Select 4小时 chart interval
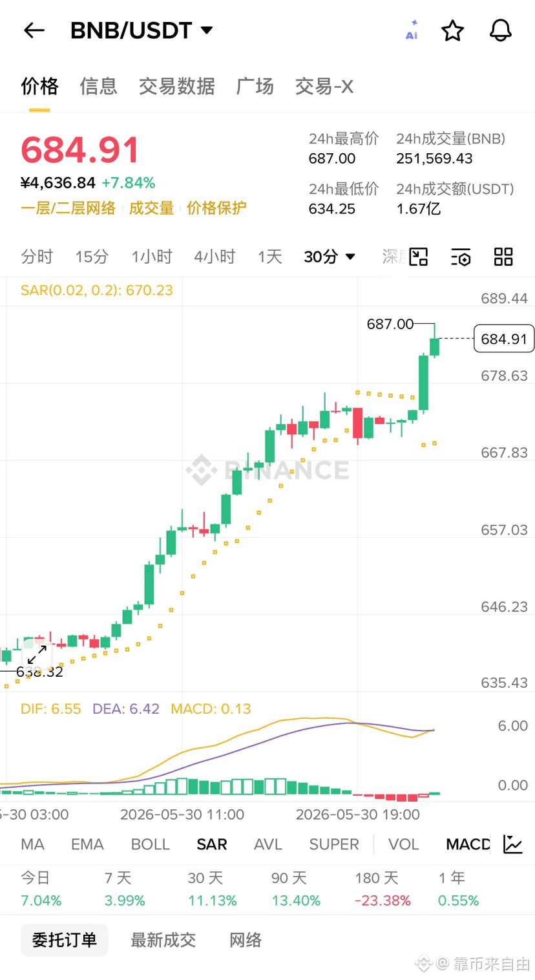This screenshot has width=535, height=980. pyautogui.click(x=215, y=257)
